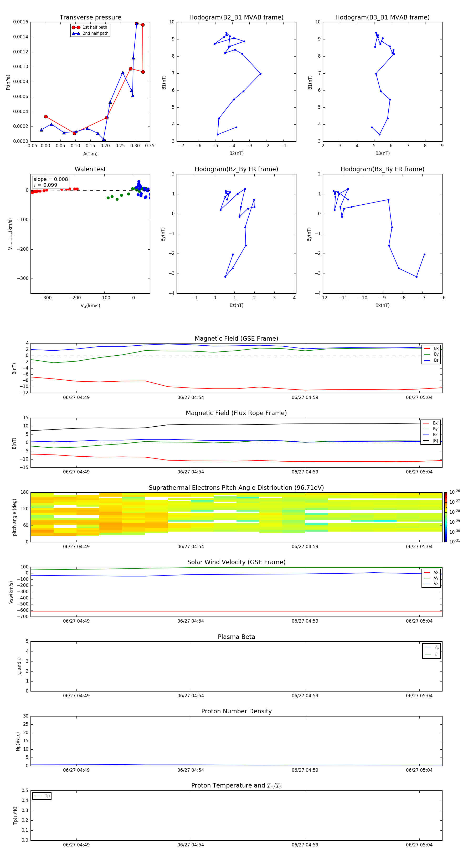Click "06/27 04:59" tick below Solar Wind Velocity plot
The width and height of the screenshot is (473, 868).
click(305, 621)
